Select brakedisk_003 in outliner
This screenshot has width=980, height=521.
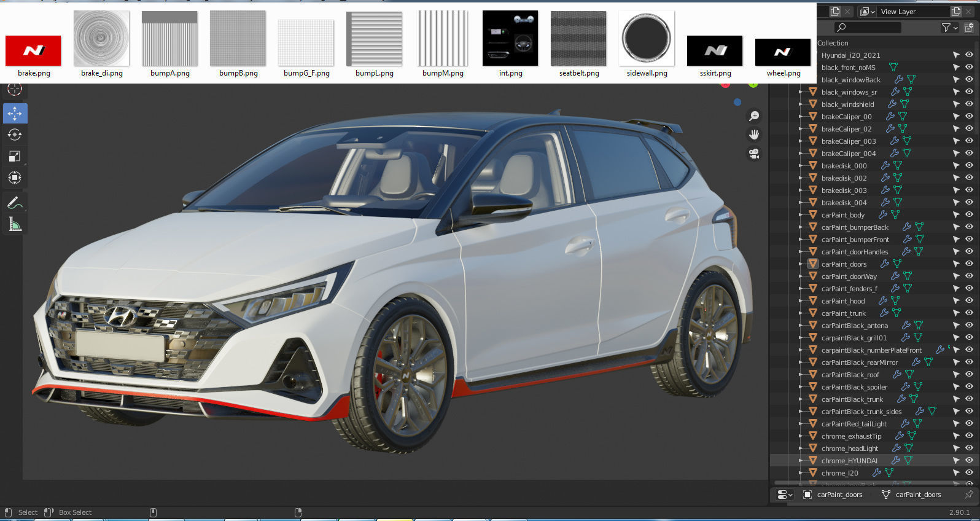click(844, 190)
